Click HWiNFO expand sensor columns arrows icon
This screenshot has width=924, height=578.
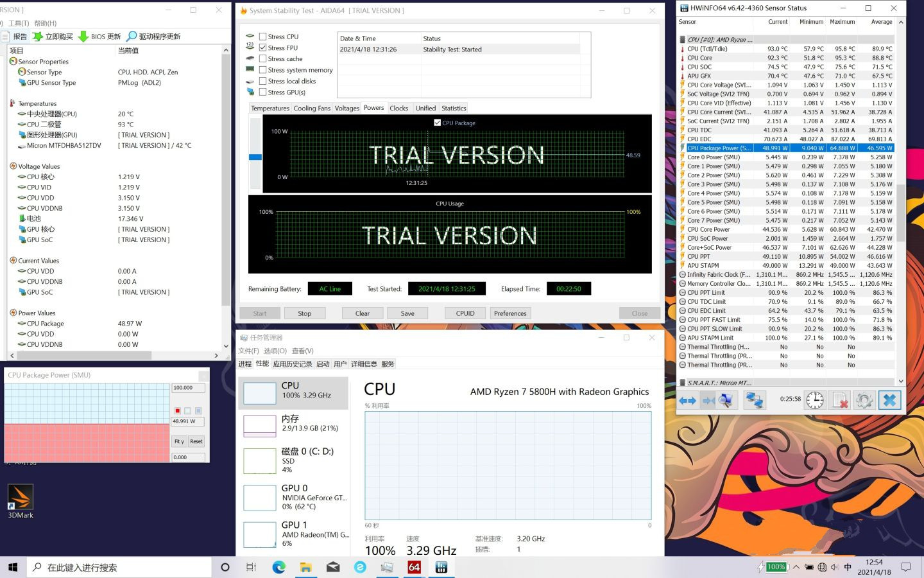pos(688,400)
